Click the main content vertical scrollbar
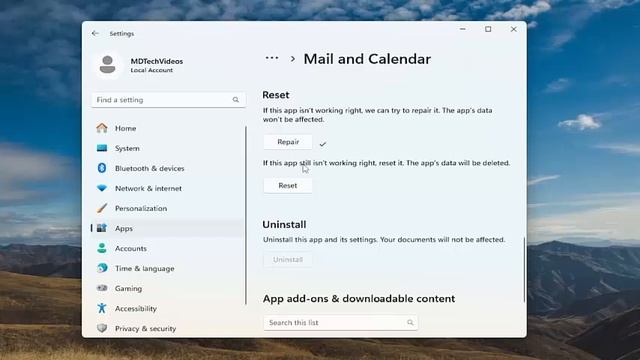The image size is (640, 360). point(524,269)
